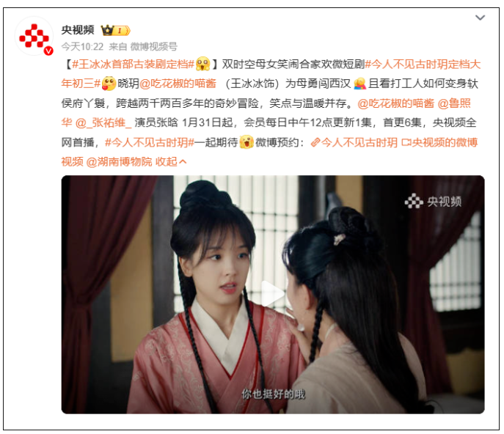Viewport: 504px width, 434px height.
Task: Click the shocked face emoji after first hashtag
Action: pyautogui.click(x=202, y=65)
